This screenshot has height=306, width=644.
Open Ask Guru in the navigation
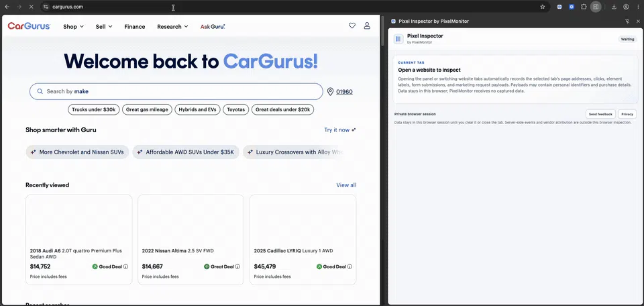213,26
